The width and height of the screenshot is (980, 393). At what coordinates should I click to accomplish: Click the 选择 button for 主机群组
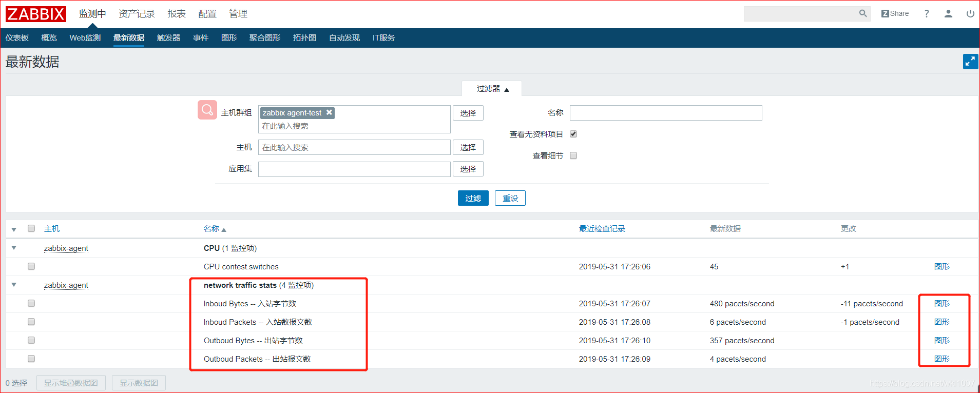(x=468, y=113)
